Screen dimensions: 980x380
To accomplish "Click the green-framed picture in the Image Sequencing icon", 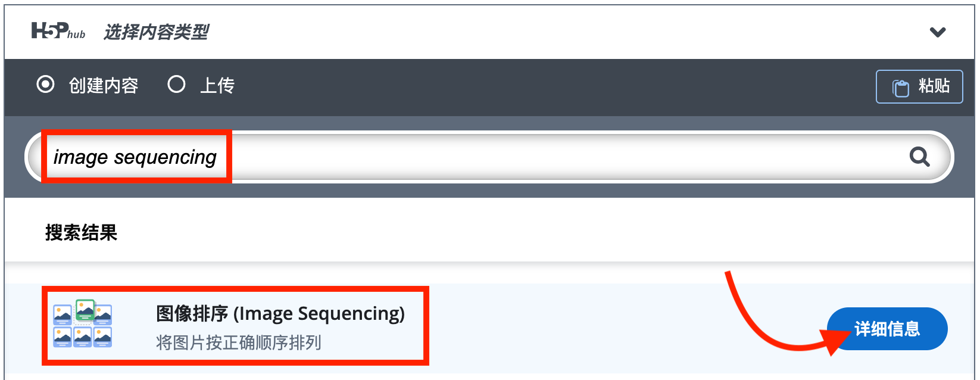I will (86, 310).
